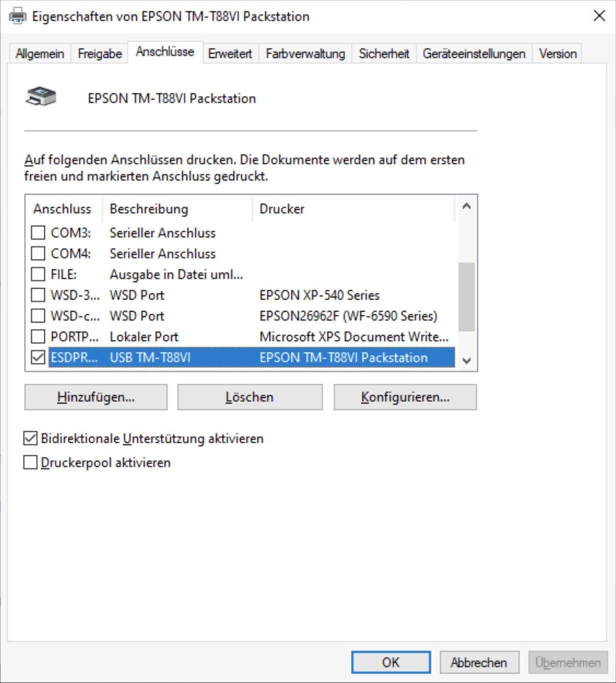Click the Hinzufügen... button

pyautogui.click(x=96, y=397)
